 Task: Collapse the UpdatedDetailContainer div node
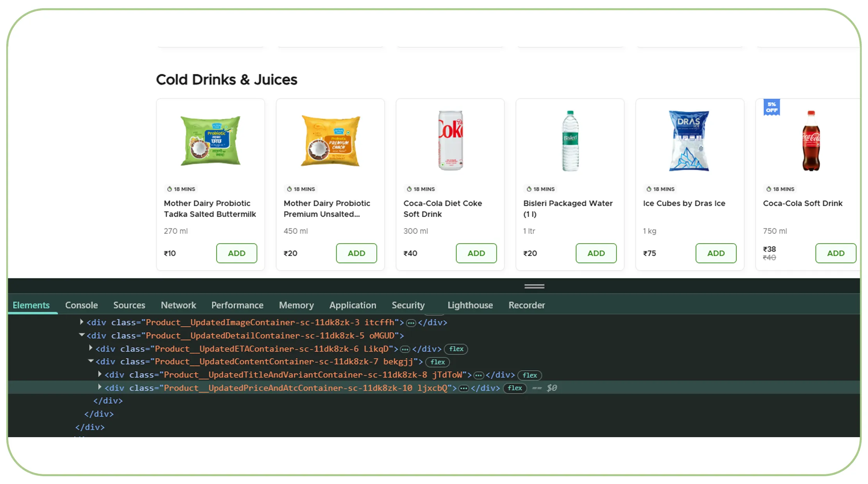(82, 335)
